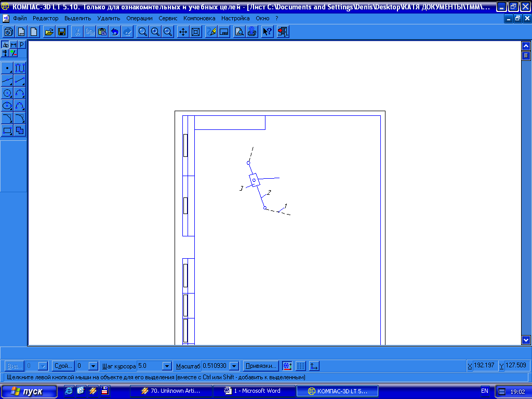Select the circle drawing tool
Screen dimensions: 532x399
[7, 93]
